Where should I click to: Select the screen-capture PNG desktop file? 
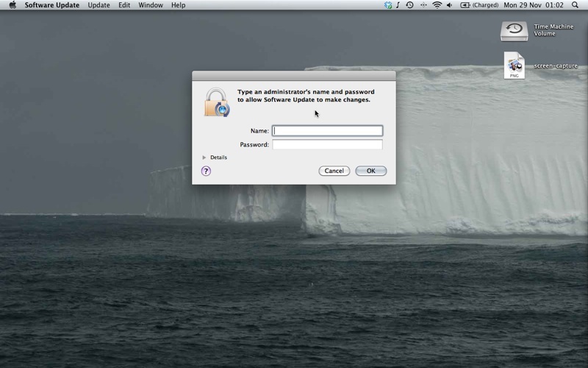(514, 66)
